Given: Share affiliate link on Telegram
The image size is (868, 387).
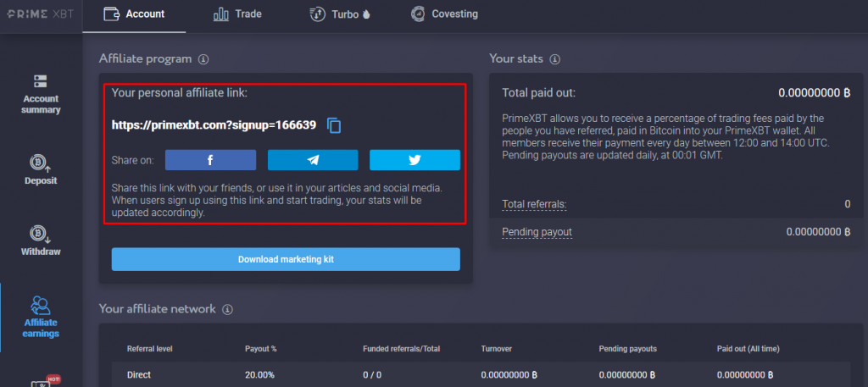Looking at the screenshot, I should click(x=313, y=160).
